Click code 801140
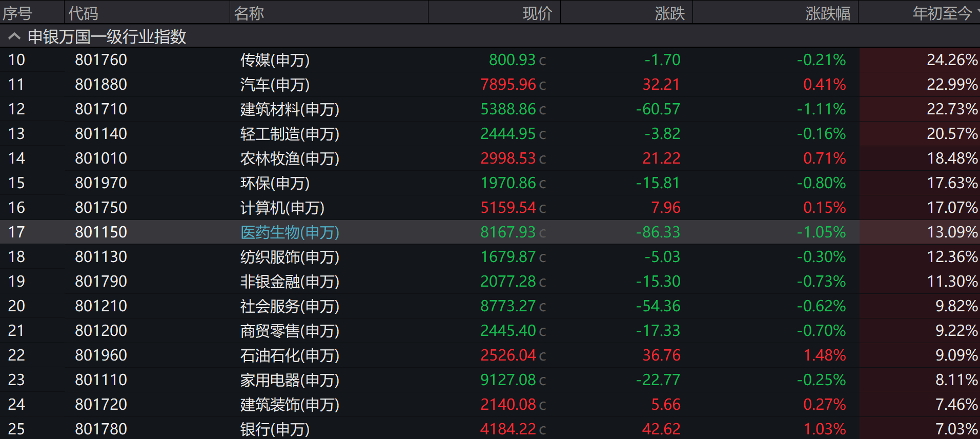Viewport: 980px width, 439px height. [101, 134]
